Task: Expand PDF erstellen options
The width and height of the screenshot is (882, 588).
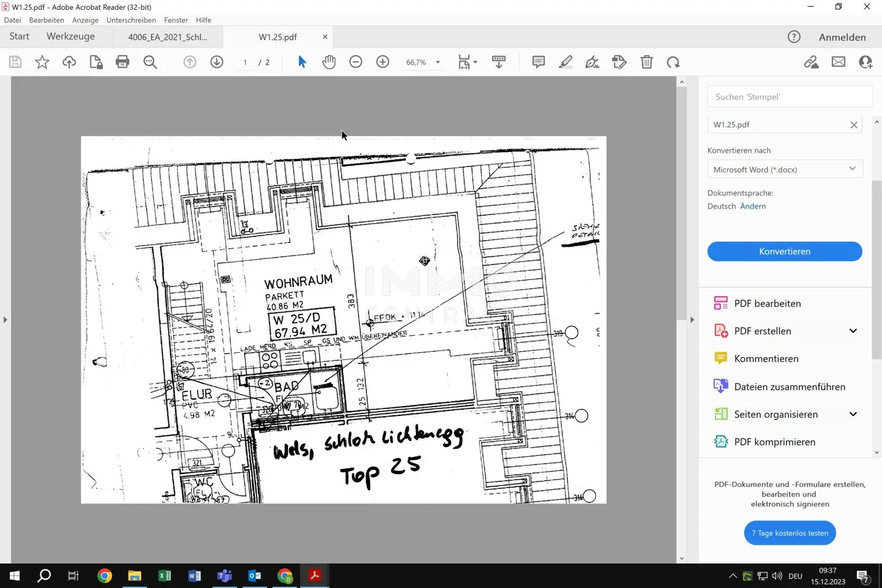Action: coord(853,331)
